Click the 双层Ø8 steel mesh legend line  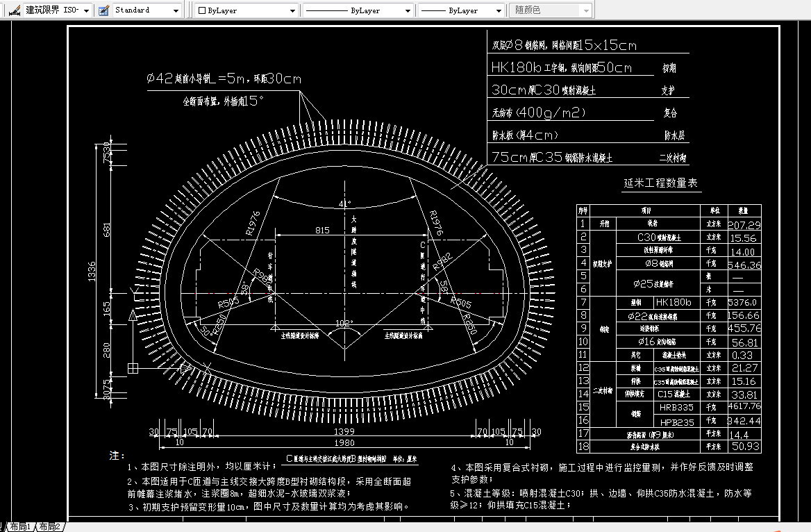click(564, 45)
